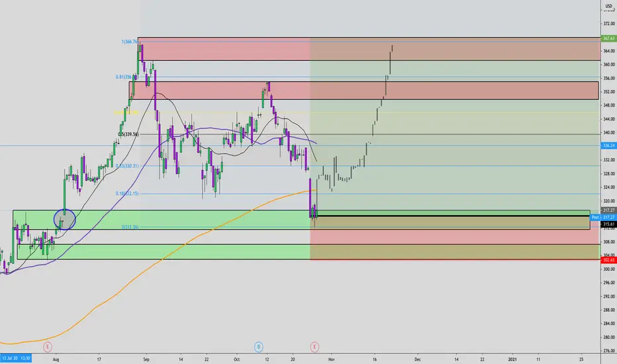This screenshot has width=617, height=364.
Task: Click the green 367.63 price label
Action: pos(609,38)
